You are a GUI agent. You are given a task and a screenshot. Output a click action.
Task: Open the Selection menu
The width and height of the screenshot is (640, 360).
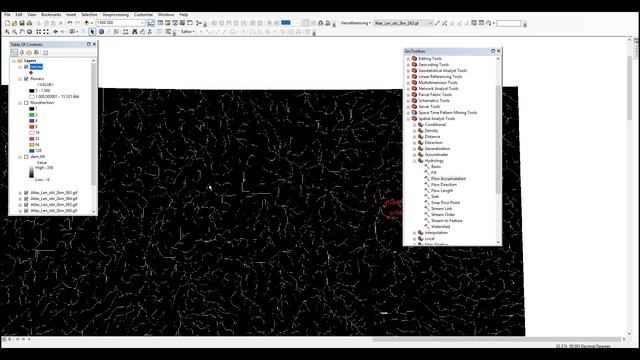[89, 15]
